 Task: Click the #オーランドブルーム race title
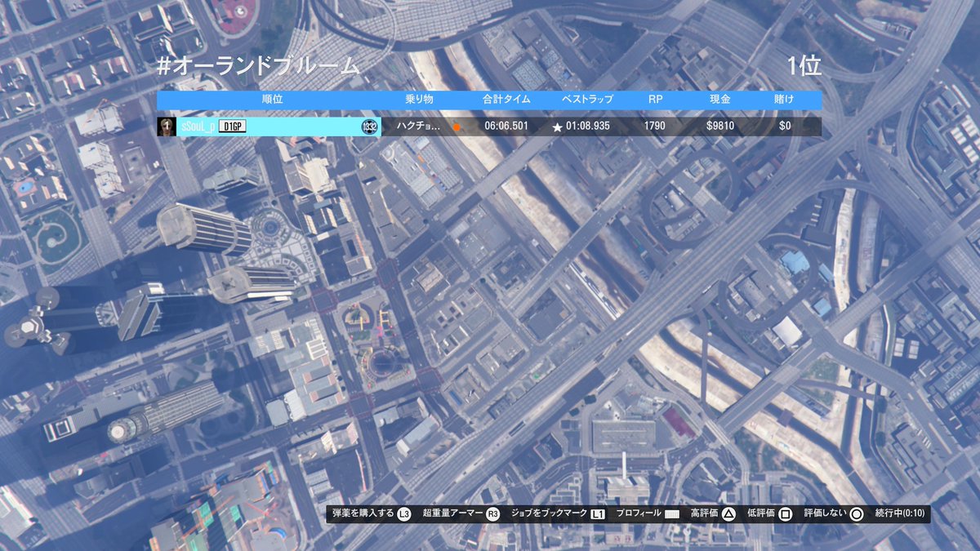(258, 66)
